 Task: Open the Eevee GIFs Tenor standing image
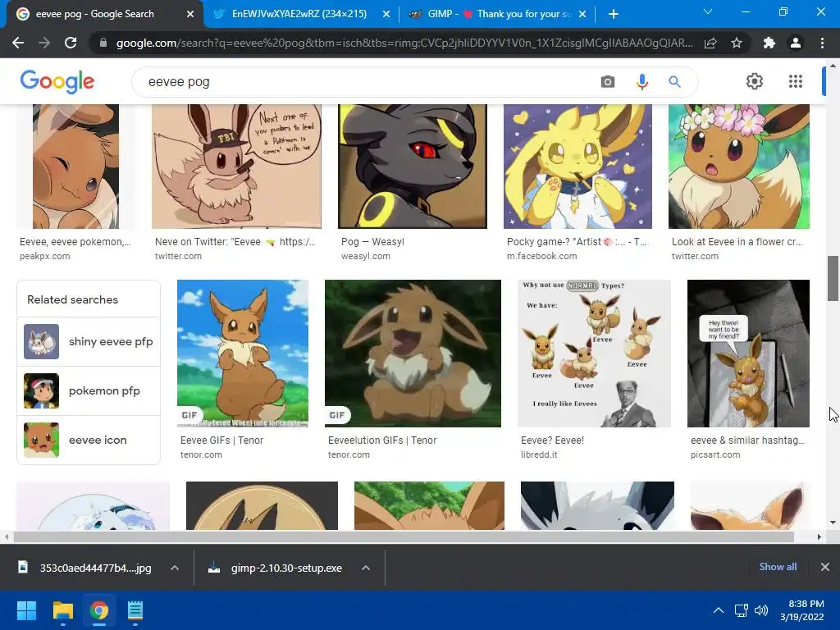[x=243, y=354]
